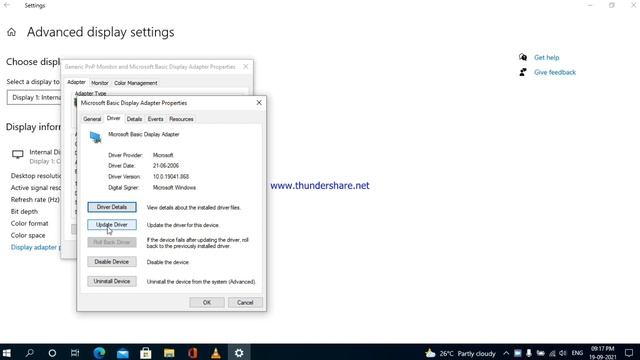
Task: Click the Internal Display monitor icon
Action: click(x=18, y=154)
